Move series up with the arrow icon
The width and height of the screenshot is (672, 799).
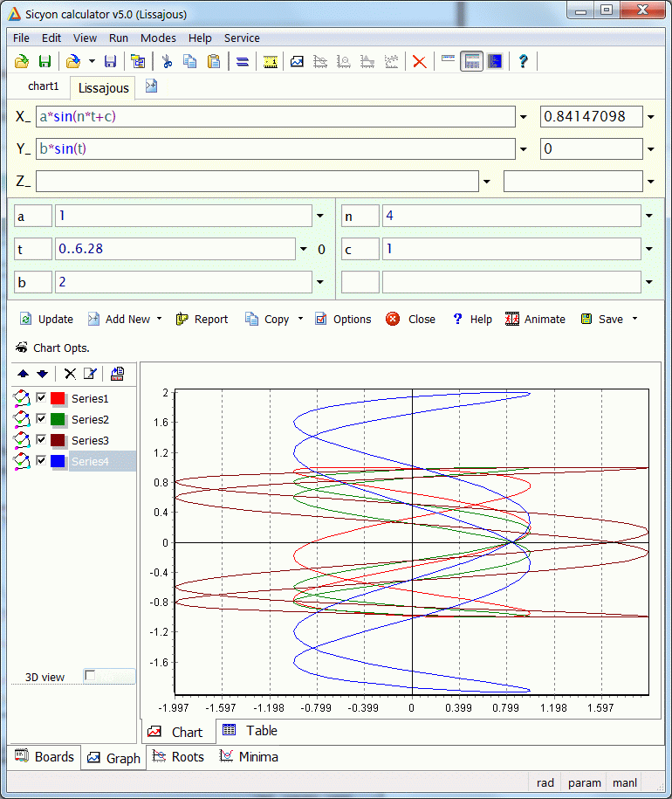[x=23, y=374]
